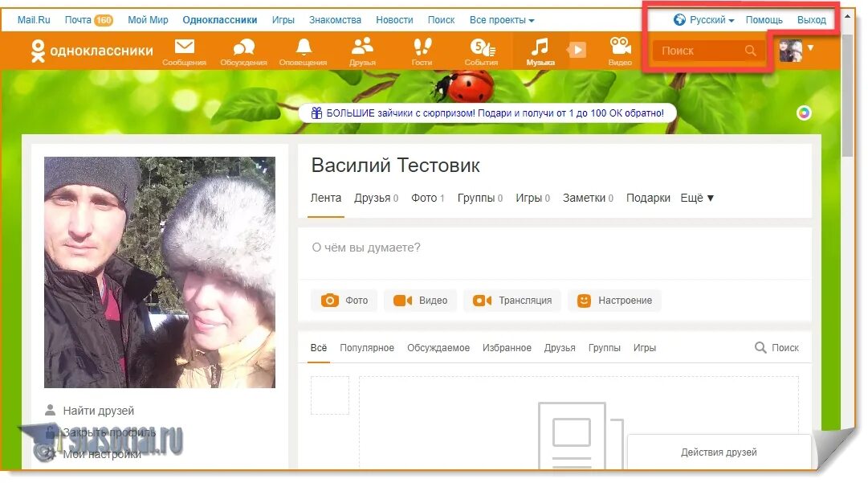The image size is (868, 483).
Task: Open the Знакомства link
Action: coord(335,20)
